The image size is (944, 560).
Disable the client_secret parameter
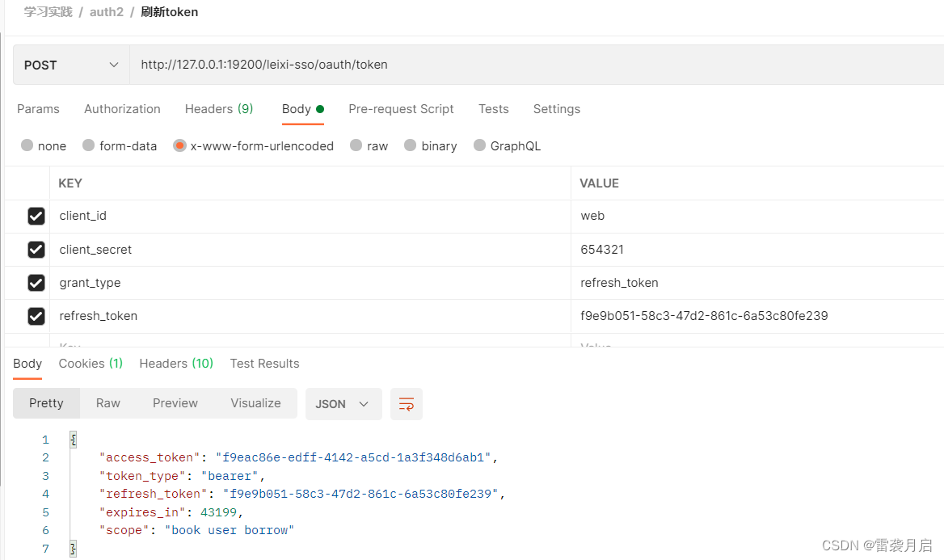point(36,250)
